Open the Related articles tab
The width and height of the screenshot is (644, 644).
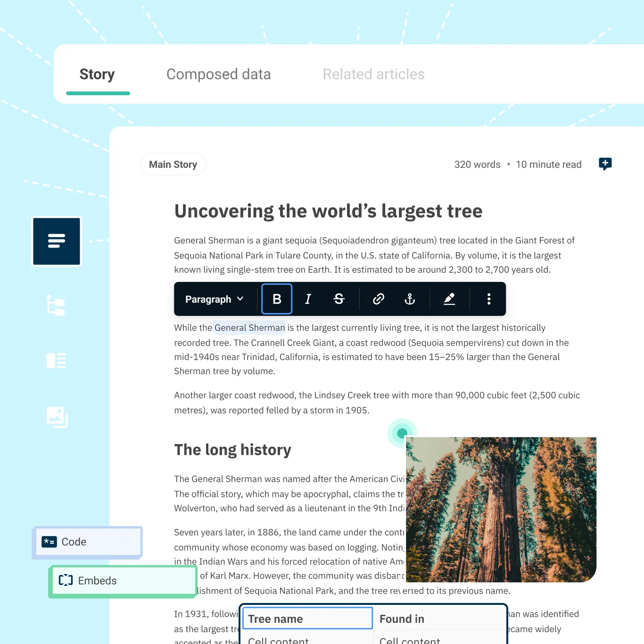click(373, 74)
